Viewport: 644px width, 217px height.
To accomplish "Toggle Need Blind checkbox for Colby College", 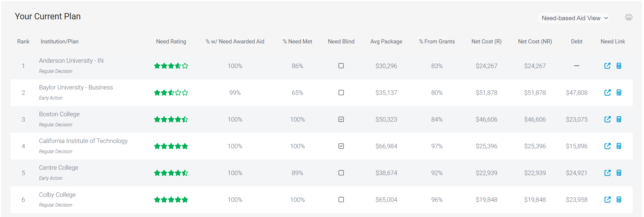I will pyautogui.click(x=341, y=199).
